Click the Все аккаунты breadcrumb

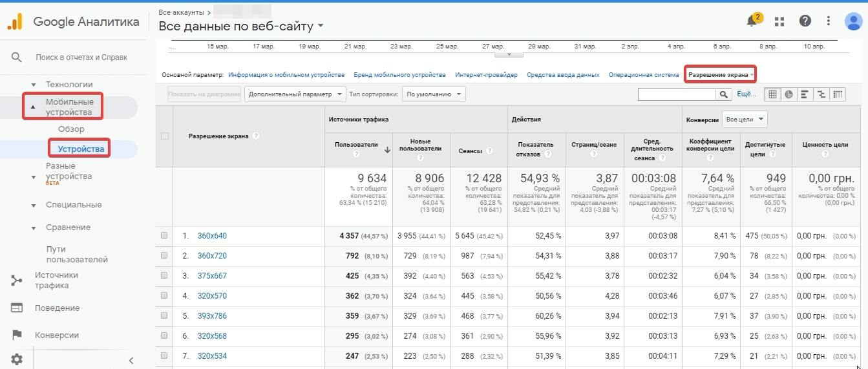[181, 12]
